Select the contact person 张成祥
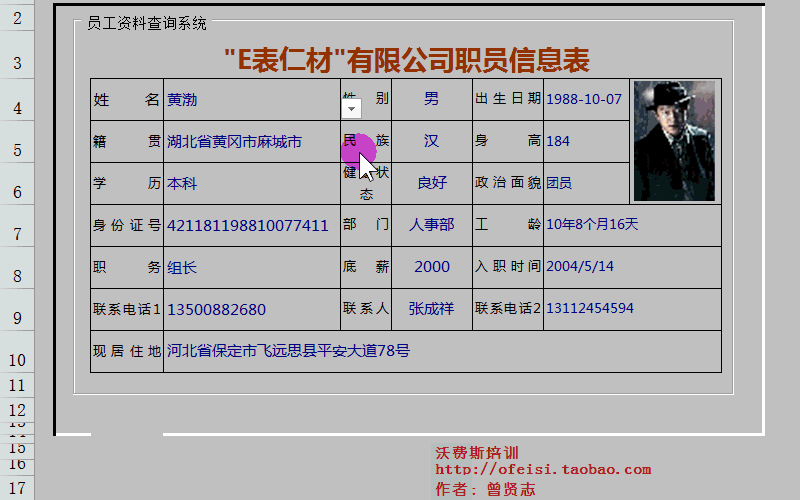Viewport: 800px width, 500px height. 432,309
